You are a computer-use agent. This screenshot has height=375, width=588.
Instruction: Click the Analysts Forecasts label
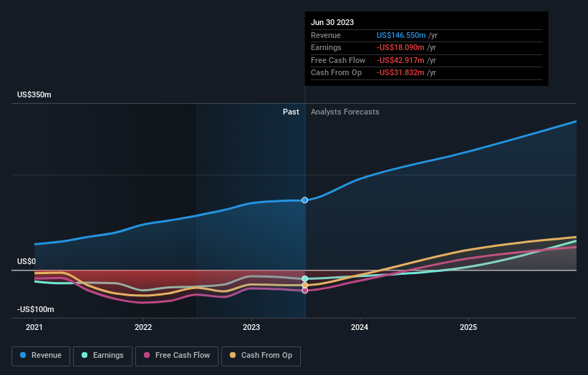(x=345, y=112)
